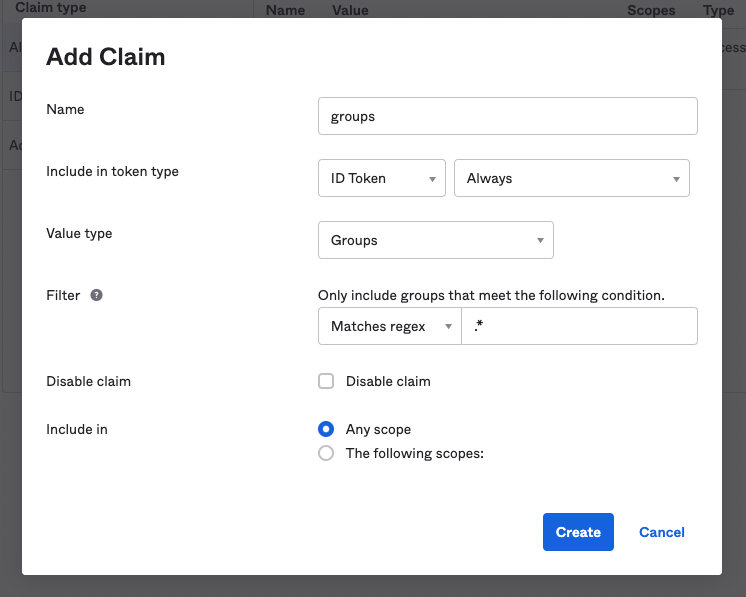
Task: Click the Scopes column header
Action: click(651, 10)
